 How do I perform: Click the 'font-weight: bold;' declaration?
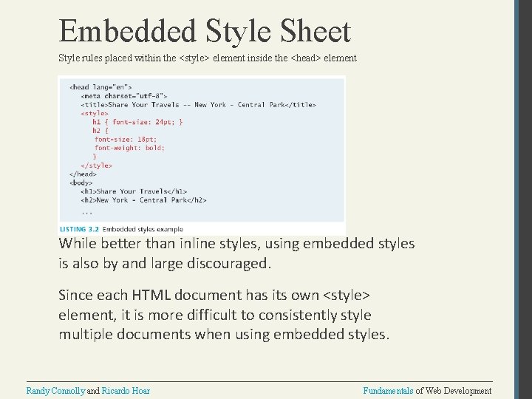pyautogui.click(x=129, y=148)
